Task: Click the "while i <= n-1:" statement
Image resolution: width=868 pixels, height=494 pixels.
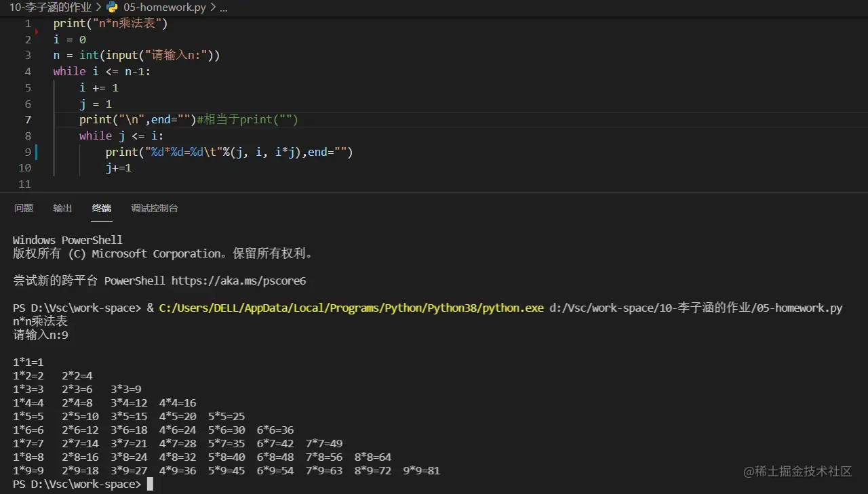Action: click(x=102, y=72)
